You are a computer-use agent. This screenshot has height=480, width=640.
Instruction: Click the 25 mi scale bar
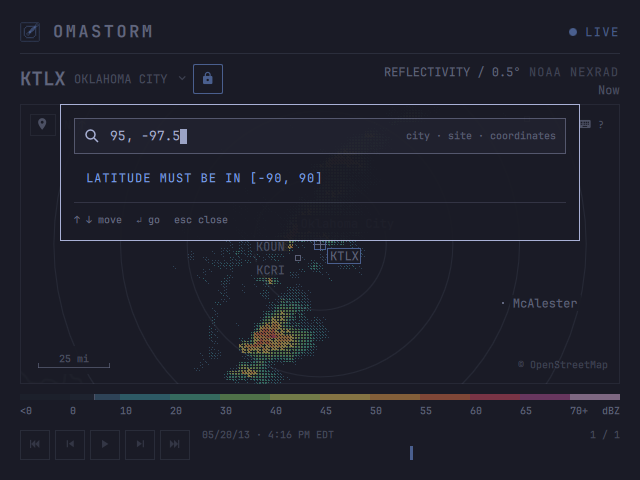74,361
